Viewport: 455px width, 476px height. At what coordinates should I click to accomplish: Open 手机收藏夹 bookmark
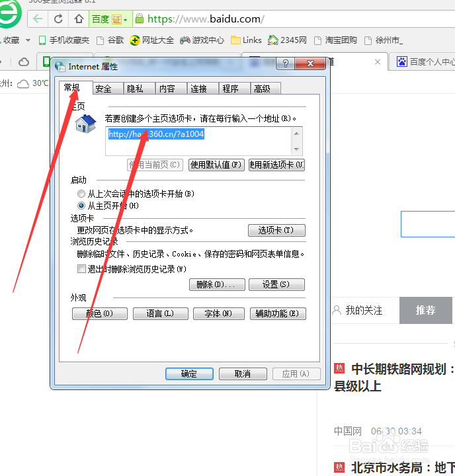click(x=64, y=40)
